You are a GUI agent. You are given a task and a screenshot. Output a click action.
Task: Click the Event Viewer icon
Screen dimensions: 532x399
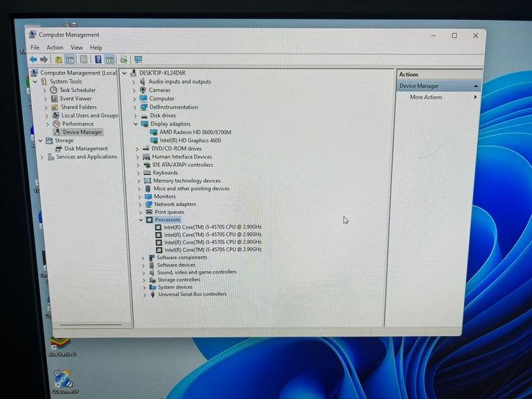(x=54, y=98)
